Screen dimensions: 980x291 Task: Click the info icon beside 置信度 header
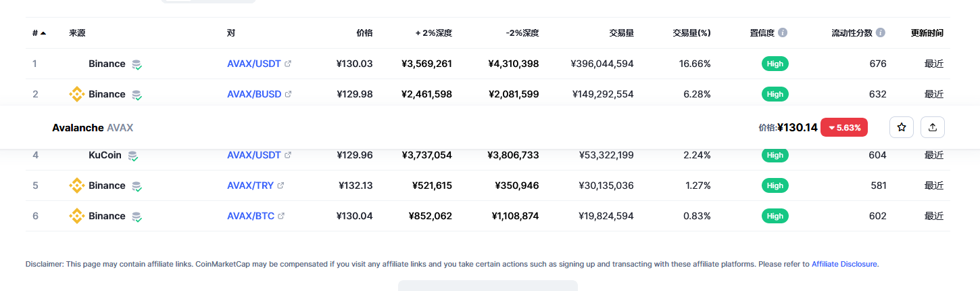click(783, 32)
